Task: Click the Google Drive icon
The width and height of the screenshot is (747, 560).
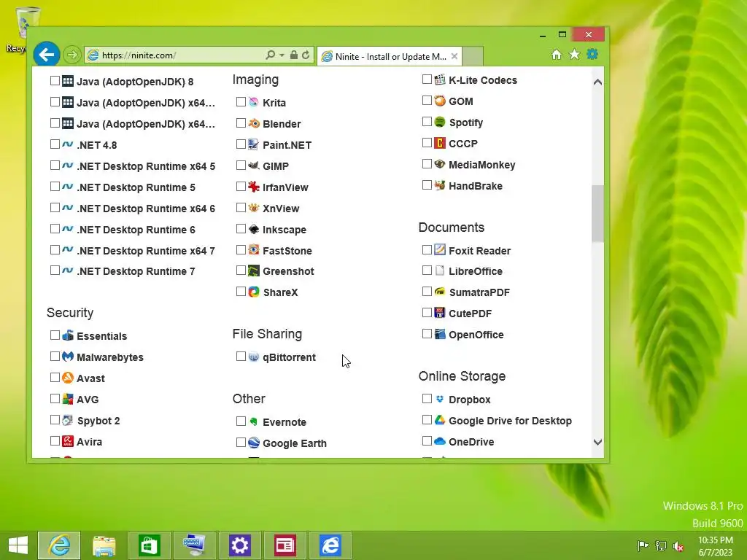Action: point(440,420)
